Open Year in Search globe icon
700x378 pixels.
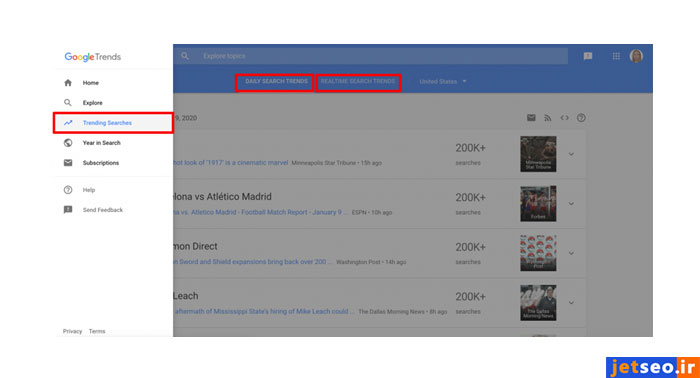pos(68,143)
